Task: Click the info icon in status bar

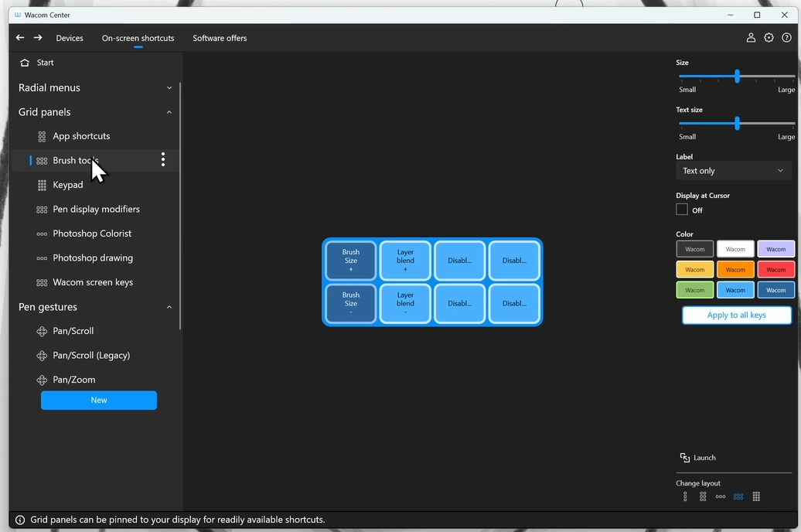Action: pyautogui.click(x=20, y=520)
